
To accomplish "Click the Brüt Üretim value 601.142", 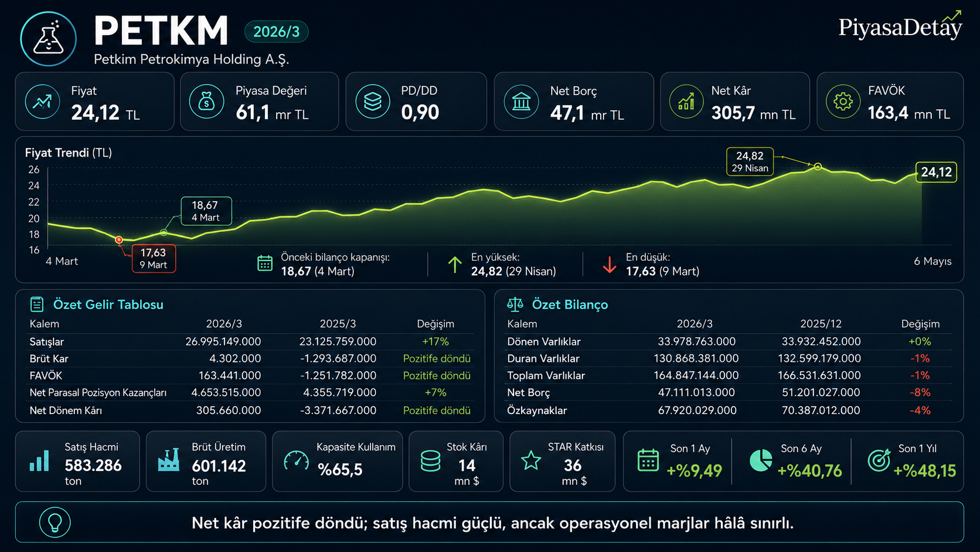I will [219, 466].
